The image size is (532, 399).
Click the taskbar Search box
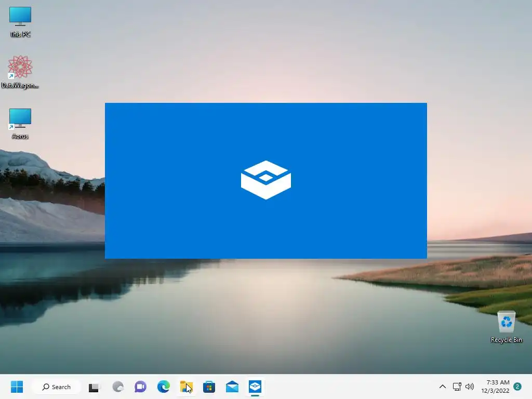pyautogui.click(x=56, y=387)
